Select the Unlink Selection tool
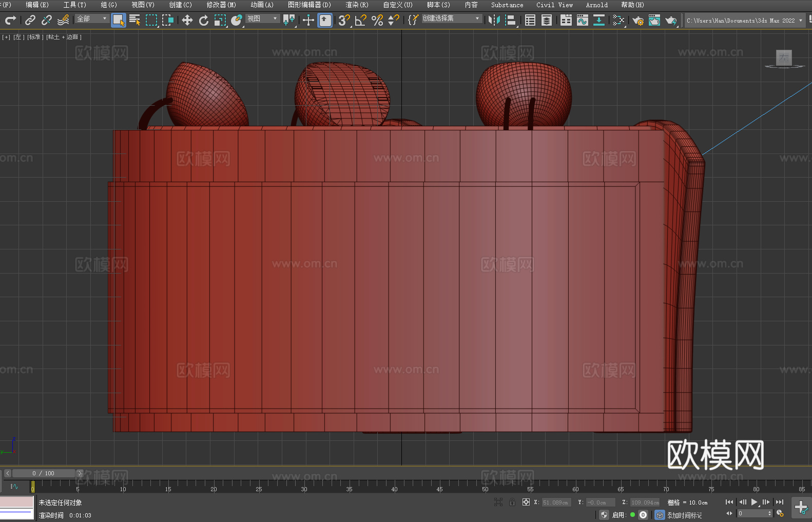Screen dimensions: 812x522 click(47, 20)
